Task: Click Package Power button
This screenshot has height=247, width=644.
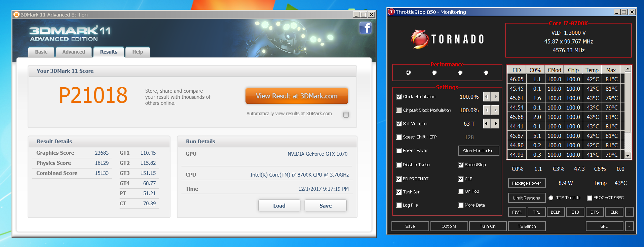Action: pyautogui.click(x=527, y=183)
